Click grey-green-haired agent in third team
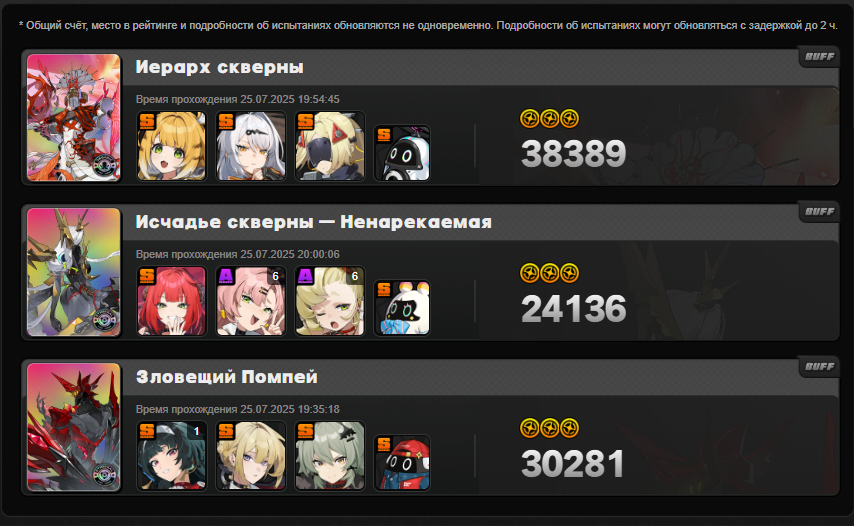 (x=330, y=455)
